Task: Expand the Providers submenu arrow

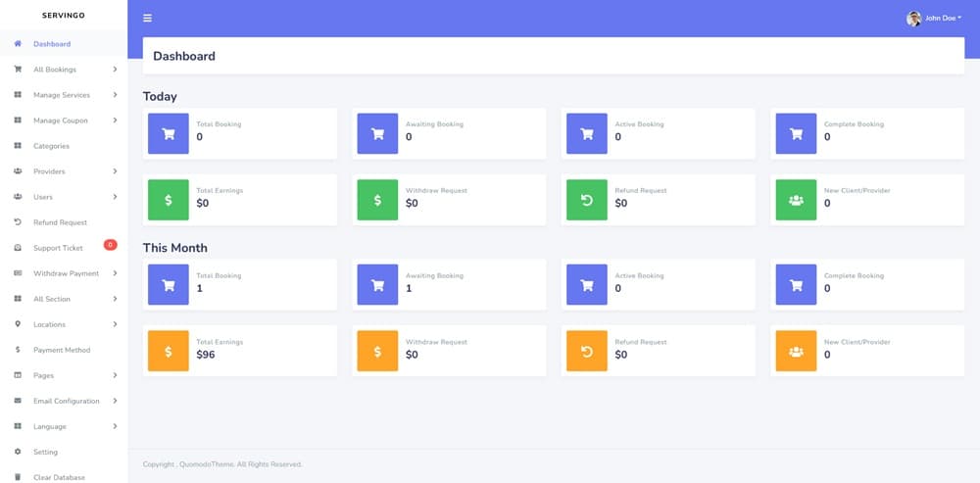Action: pos(115,171)
